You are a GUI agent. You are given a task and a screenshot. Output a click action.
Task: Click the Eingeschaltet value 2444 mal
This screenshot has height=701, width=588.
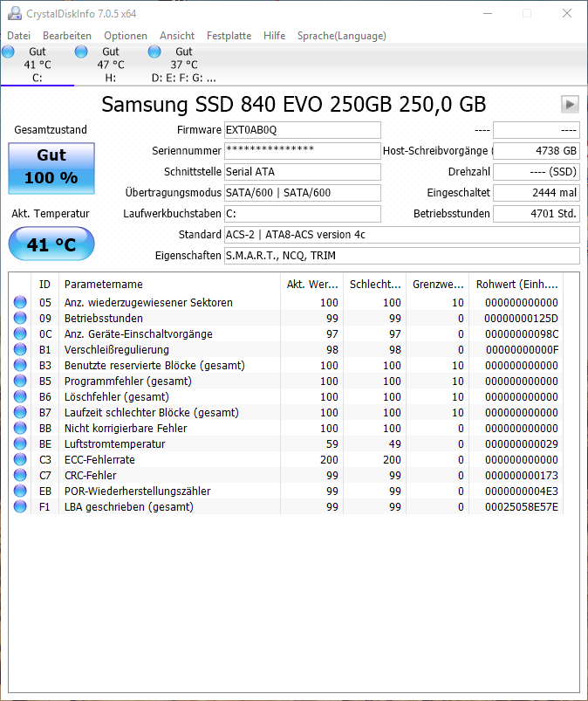(537, 193)
